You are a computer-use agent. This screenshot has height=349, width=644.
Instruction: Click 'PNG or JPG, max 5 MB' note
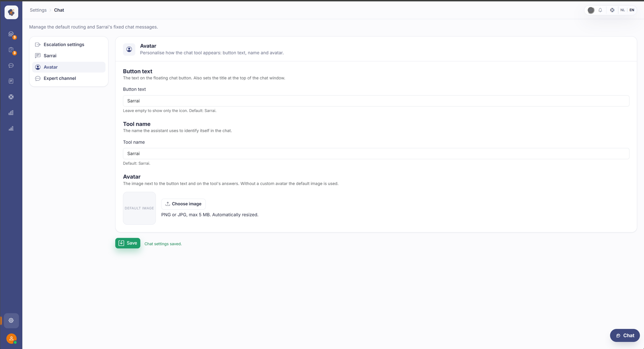(210, 215)
